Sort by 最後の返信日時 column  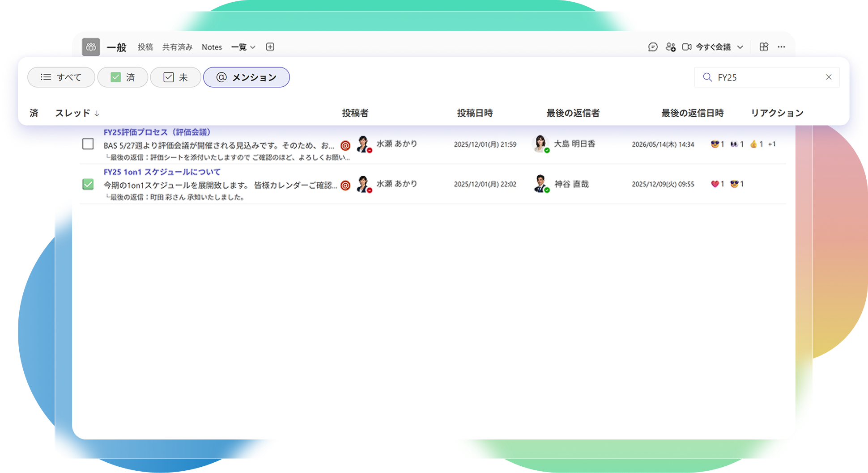tap(693, 113)
